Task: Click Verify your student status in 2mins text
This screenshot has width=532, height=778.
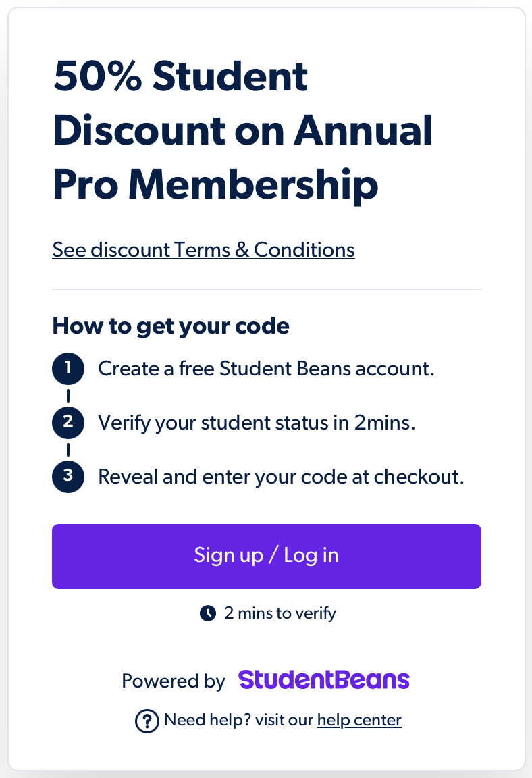Action: pyautogui.click(x=257, y=423)
